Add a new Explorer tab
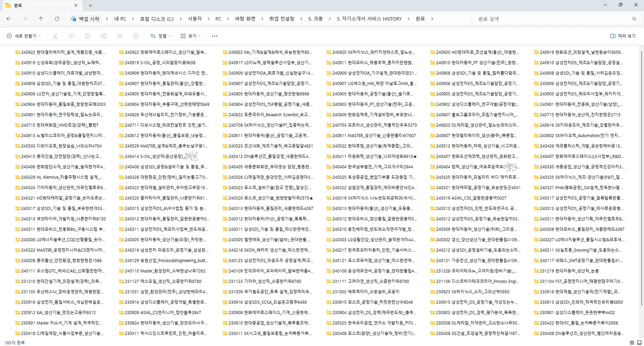Screen dimensions: 644x346 point(91,5)
